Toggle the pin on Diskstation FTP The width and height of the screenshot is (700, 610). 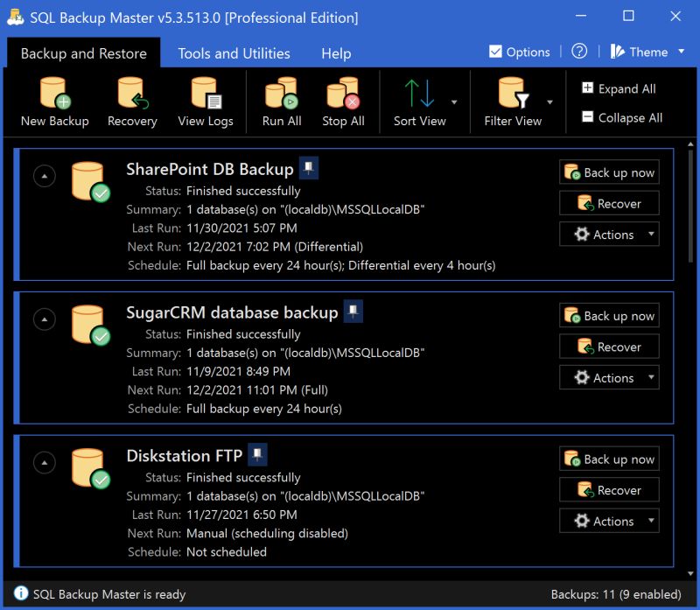click(255, 455)
